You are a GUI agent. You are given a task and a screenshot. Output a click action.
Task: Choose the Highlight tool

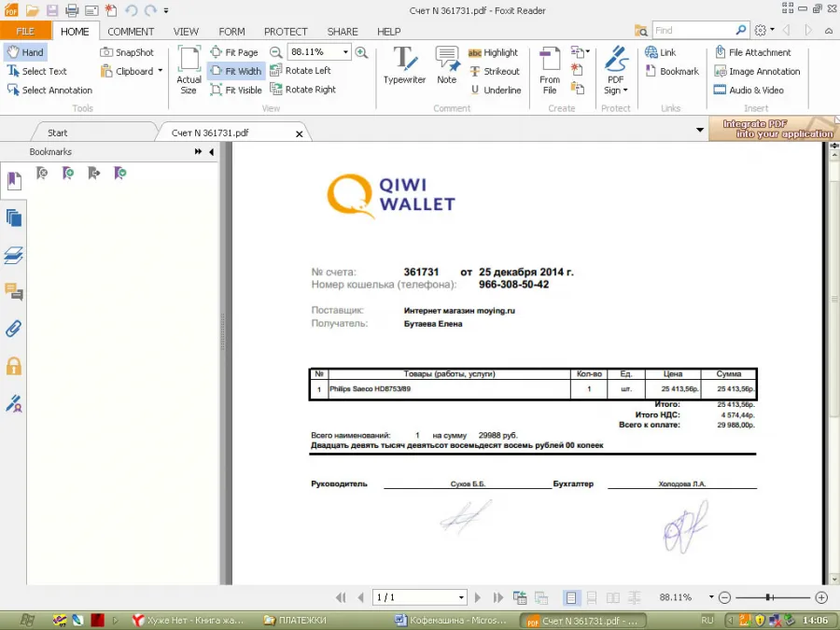tap(493, 52)
